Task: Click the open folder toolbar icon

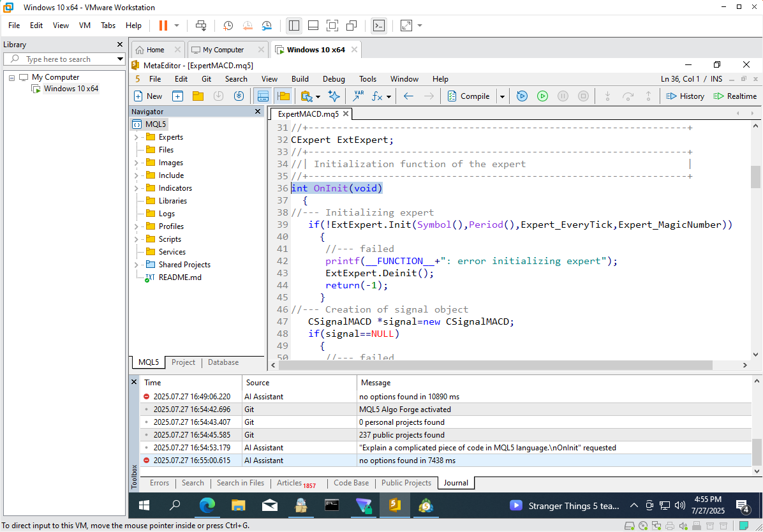Action: pyautogui.click(x=198, y=96)
